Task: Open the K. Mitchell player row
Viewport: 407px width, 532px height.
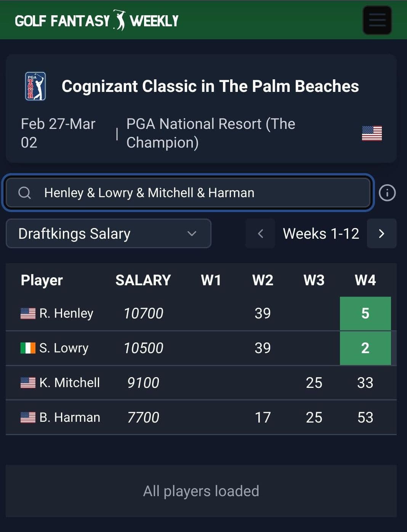Action: click(201, 383)
